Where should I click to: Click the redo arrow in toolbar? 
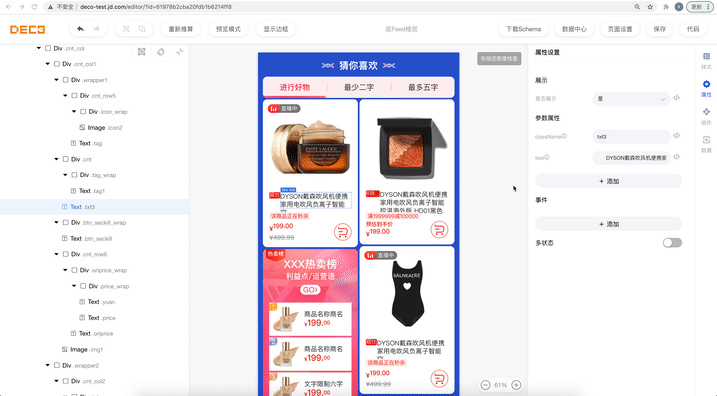click(x=96, y=29)
